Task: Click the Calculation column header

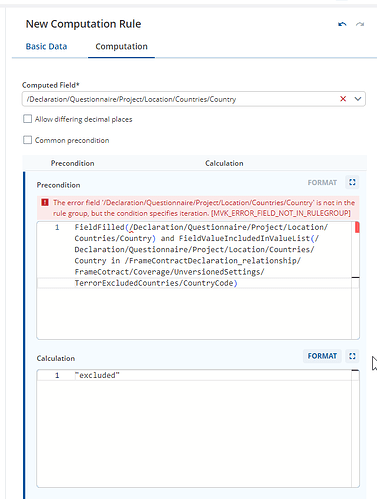Action: tap(224, 163)
